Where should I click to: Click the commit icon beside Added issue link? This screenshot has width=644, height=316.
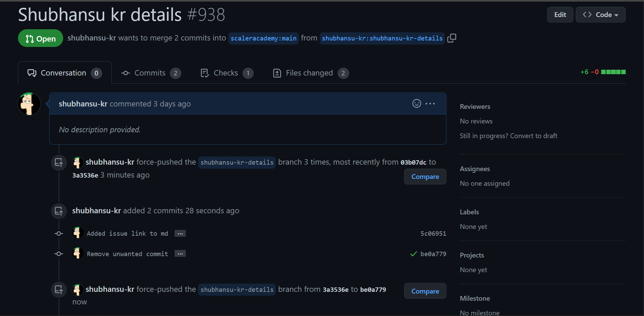[58, 233]
